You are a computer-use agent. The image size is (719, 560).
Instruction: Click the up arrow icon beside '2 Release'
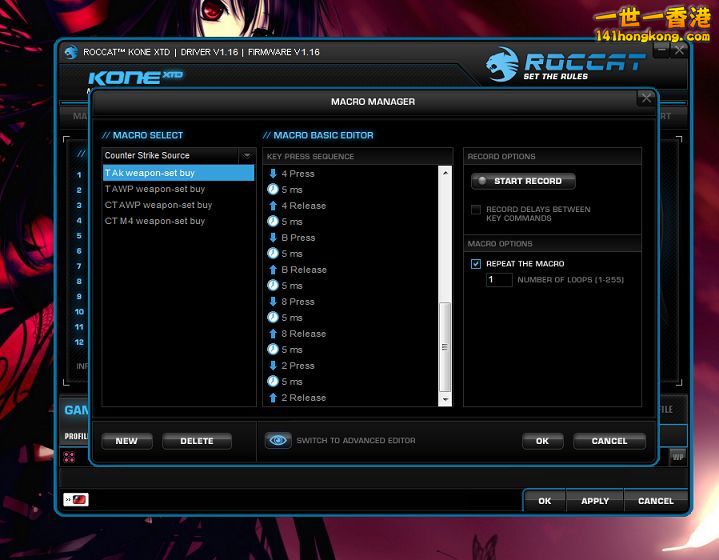(273, 398)
